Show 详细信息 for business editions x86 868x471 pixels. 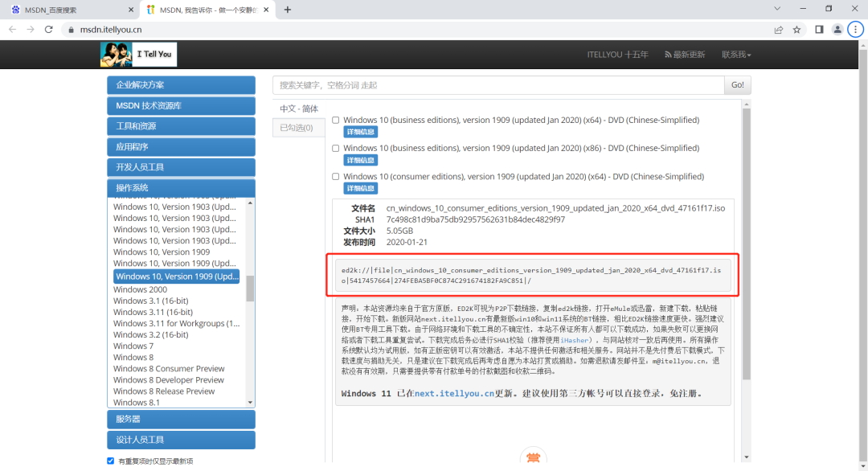point(360,160)
